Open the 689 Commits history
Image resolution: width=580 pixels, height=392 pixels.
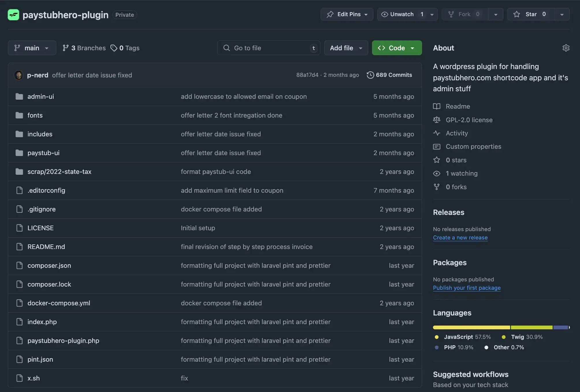tap(389, 75)
